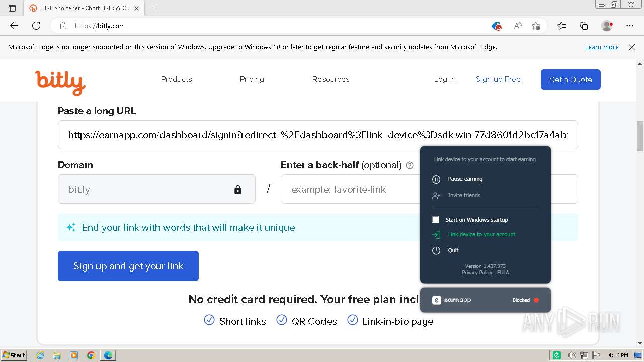Open the Products menu
This screenshot has width=644, height=362.
176,79
